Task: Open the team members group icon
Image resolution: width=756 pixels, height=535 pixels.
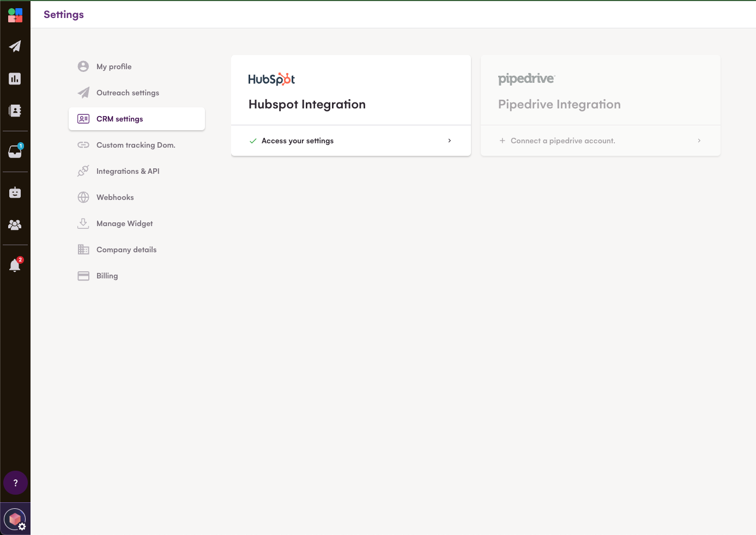Action: tap(15, 224)
